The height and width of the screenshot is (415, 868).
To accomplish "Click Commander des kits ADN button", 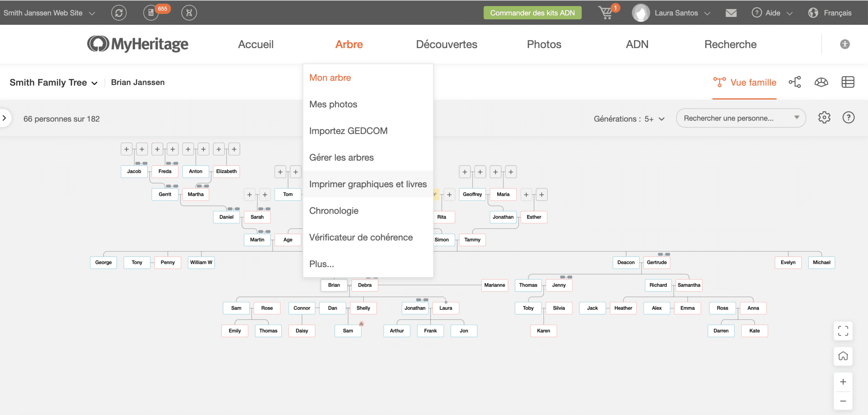I will 532,13.
